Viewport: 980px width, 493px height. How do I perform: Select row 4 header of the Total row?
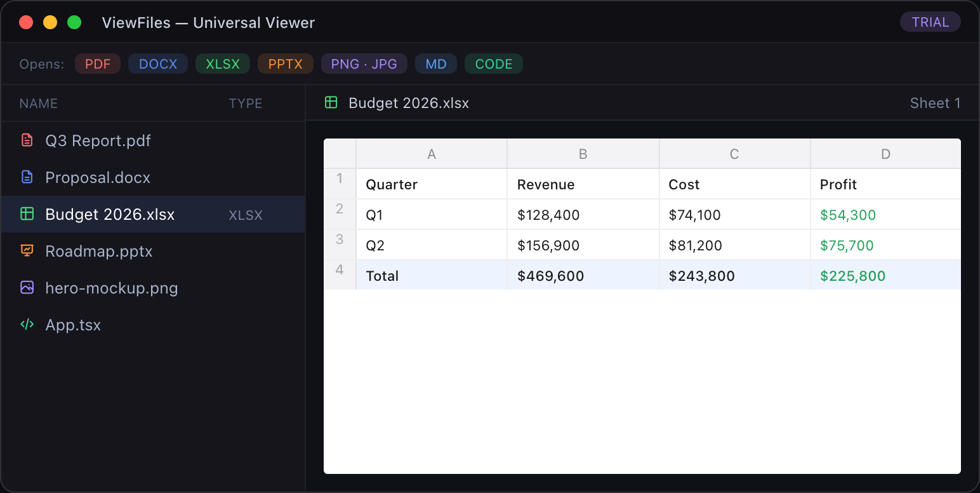pyautogui.click(x=340, y=275)
